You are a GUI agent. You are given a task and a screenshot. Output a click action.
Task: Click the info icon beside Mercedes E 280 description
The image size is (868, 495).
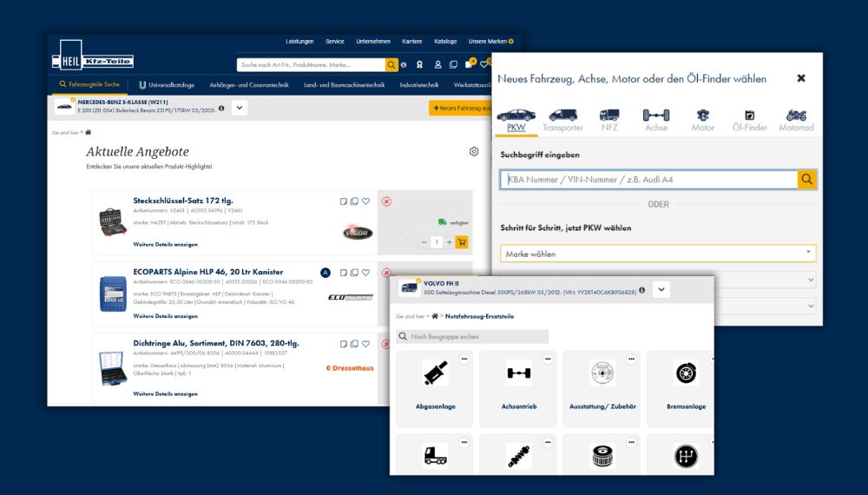[221, 109]
